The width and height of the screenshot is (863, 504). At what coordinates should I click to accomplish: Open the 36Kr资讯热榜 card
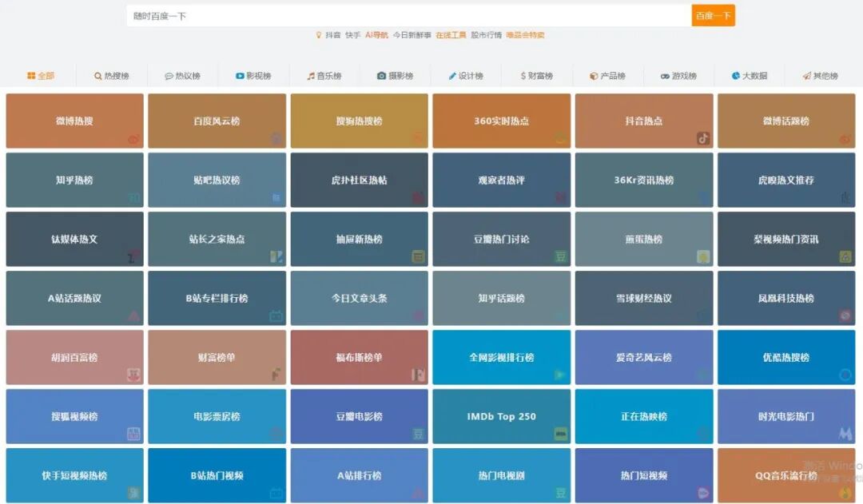[x=644, y=180]
